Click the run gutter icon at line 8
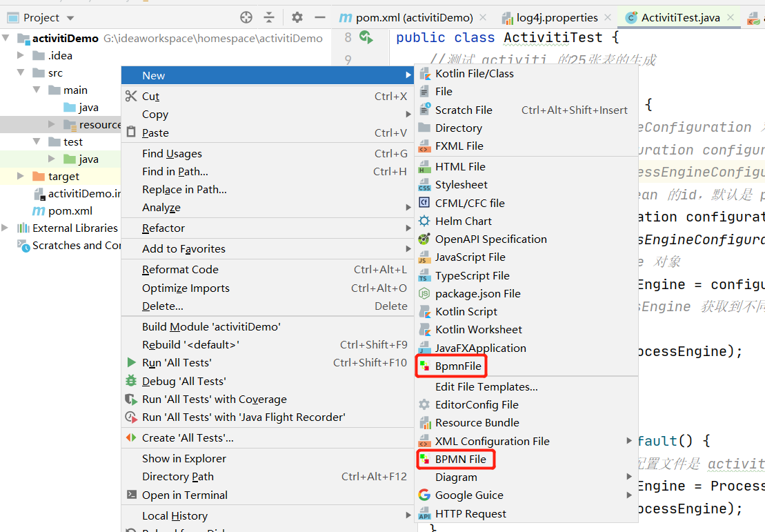 point(366,37)
